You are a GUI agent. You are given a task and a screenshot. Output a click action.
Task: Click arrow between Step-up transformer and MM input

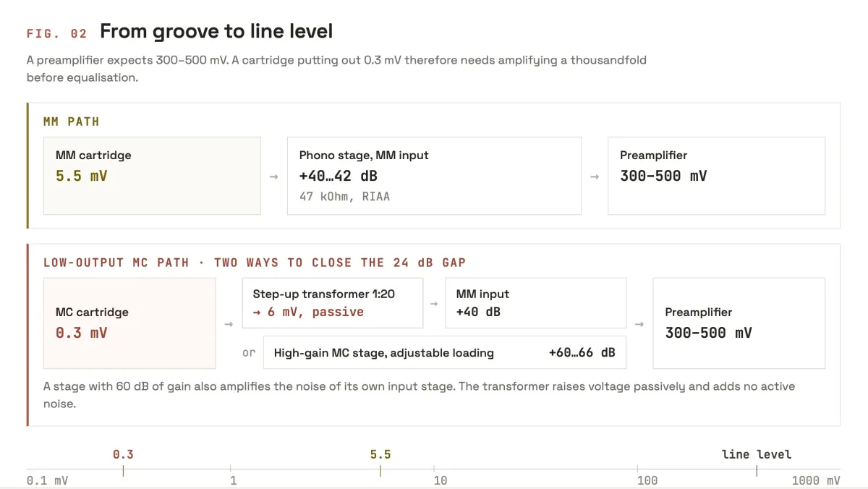pyautogui.click(x=434, y=304)
